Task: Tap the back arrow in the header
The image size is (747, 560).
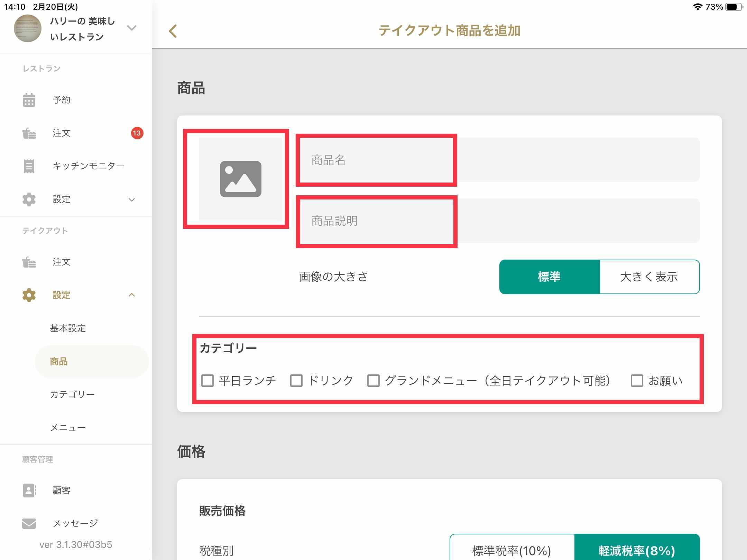Action: [173, 31]
